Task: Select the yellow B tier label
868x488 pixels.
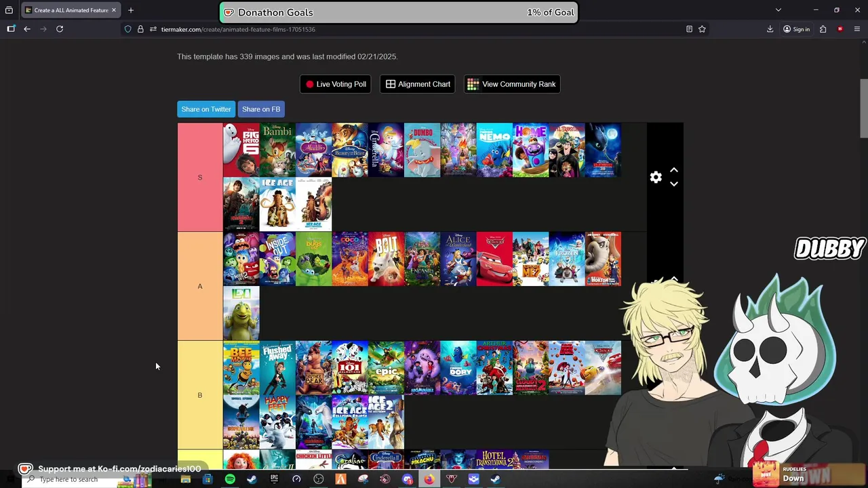Action: click(x=200, y=395)
